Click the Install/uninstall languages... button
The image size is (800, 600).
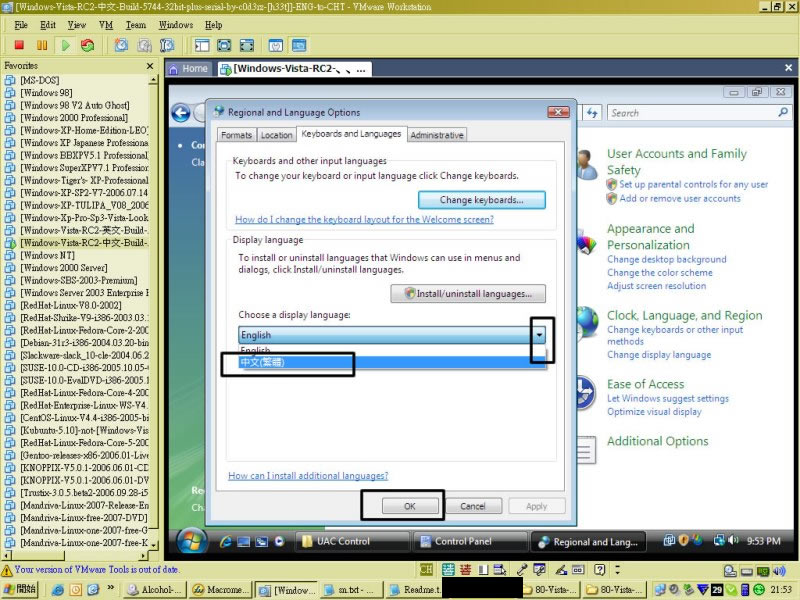tap(468, 293)
